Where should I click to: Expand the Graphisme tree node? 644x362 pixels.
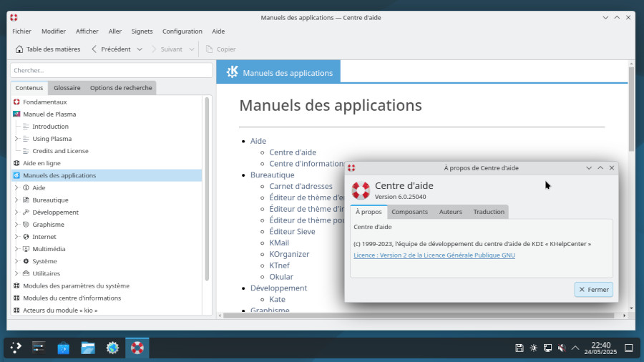coord(16,225)
